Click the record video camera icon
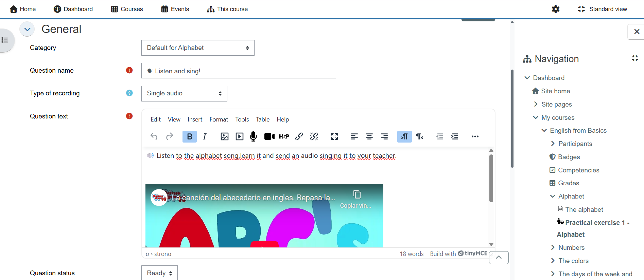Viewport: 644px width, 280px height. coord(269,136)
